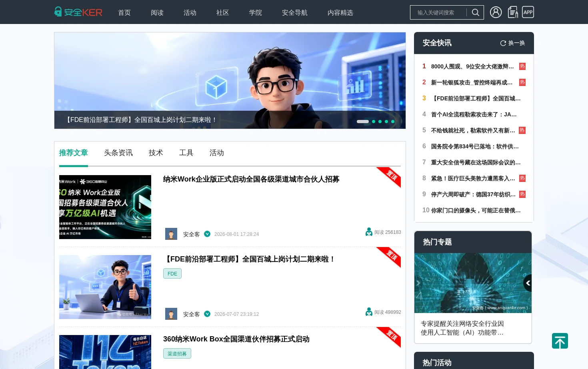Click the hot tag beside 8000人围观 headline

pyautogui.click(x=522, y=66)
